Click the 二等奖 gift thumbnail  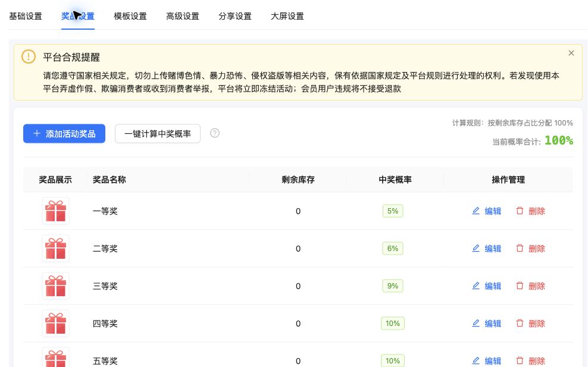[55, 248]
